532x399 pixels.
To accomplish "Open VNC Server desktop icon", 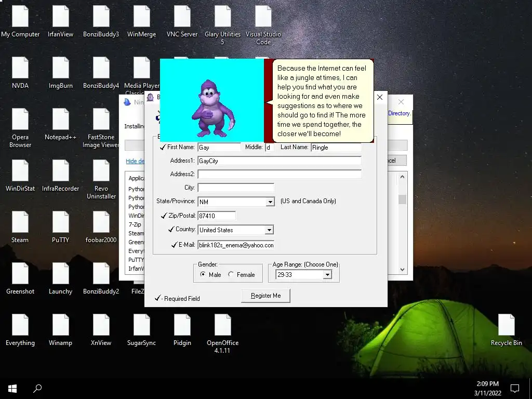I will (x=182, y=22).
